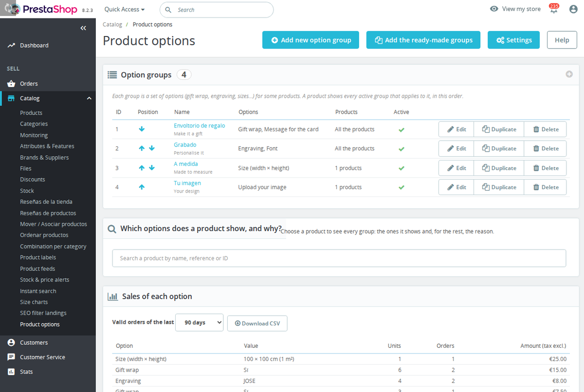Download CSV of option sales
The height and width of the screenshot is (392, 584).
coord(257,323)
